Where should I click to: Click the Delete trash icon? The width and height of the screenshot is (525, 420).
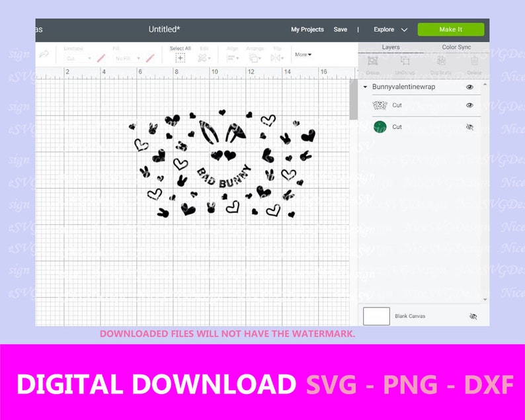pyautogui.click(x=474, y=61)
